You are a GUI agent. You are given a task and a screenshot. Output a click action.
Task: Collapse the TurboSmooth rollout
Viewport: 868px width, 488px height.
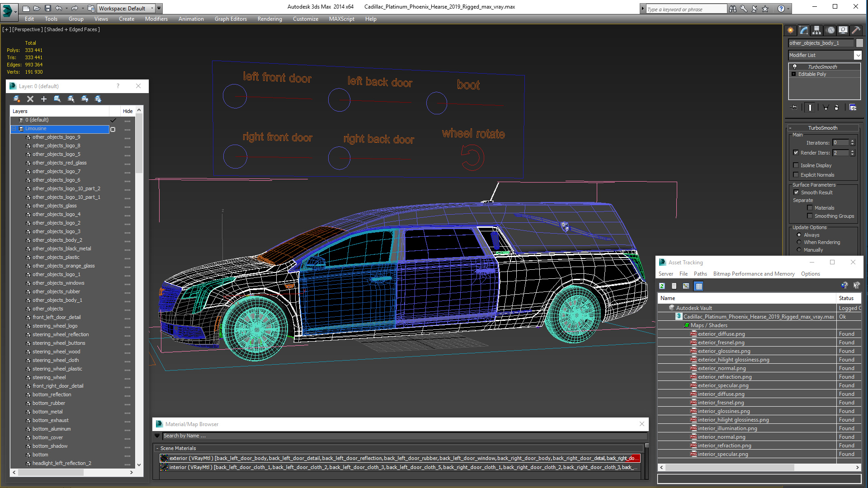(790, 128)
